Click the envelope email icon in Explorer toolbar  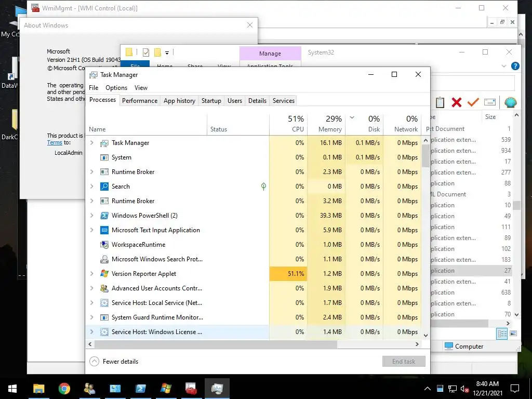click(x=490, y=102)
